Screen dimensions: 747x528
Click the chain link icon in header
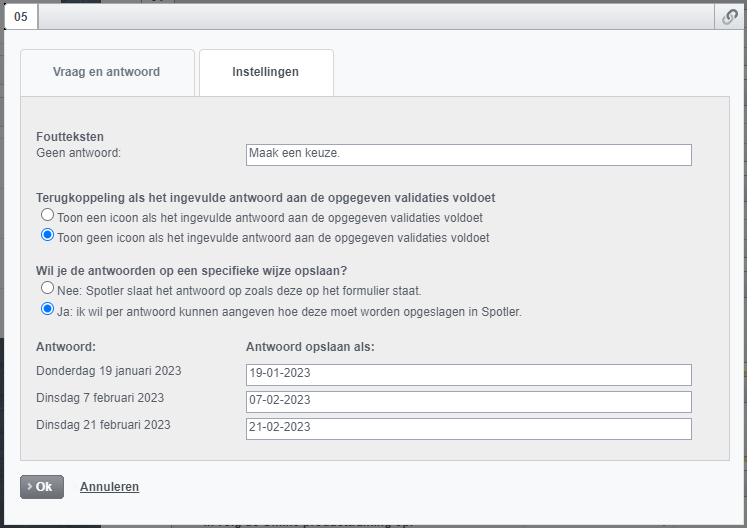click(730, 17)
